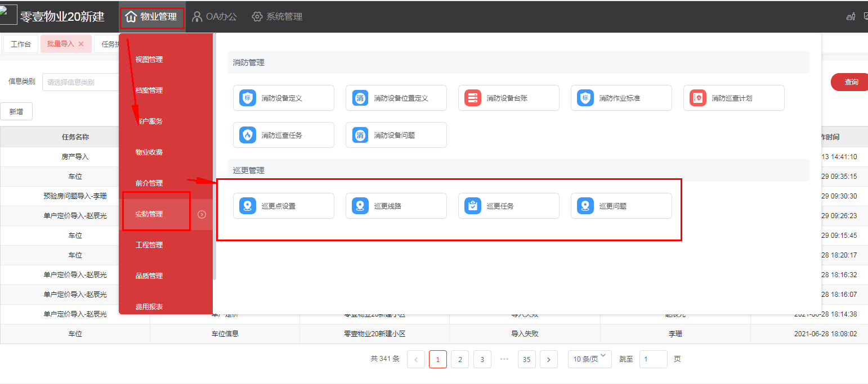Click the 零壹物业20新建小区 cell in the last row
The height and width of the screenshot is (384, 868).
tap(375, 334)
